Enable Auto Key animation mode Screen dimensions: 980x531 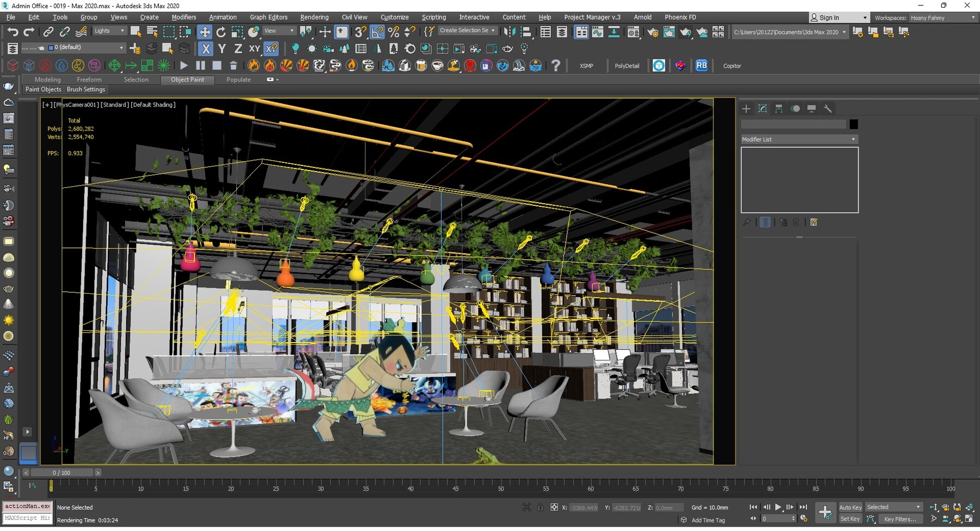click(850, 506)
